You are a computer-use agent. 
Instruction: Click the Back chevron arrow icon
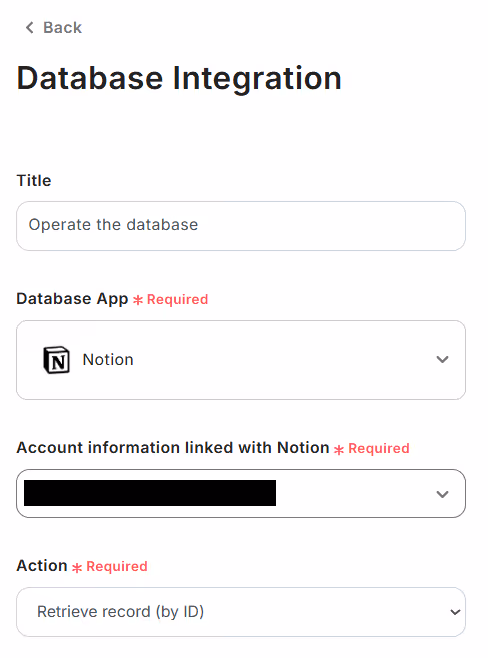tap(29, 28)
